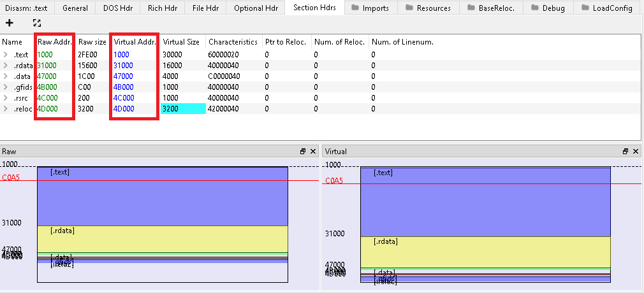Switch to the DOS Hdr tab
Image resolution: width=644 pixels, height=293 pixels.
118,8
